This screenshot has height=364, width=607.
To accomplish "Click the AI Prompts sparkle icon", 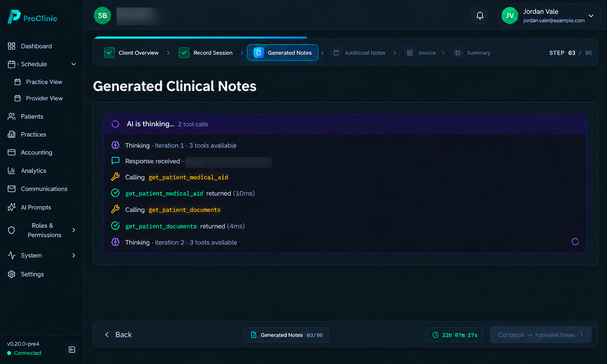I will (12, 207).
